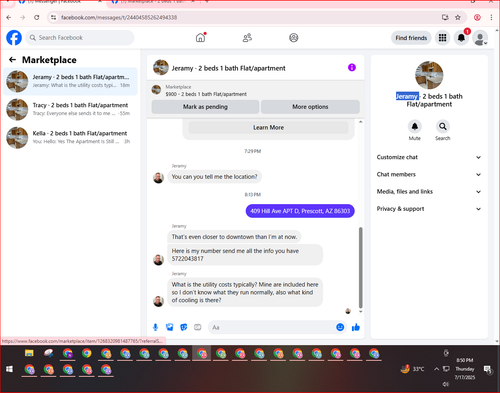
Task: Open the $900 Marketplace listing link
Action: click(x=206, y=94)
